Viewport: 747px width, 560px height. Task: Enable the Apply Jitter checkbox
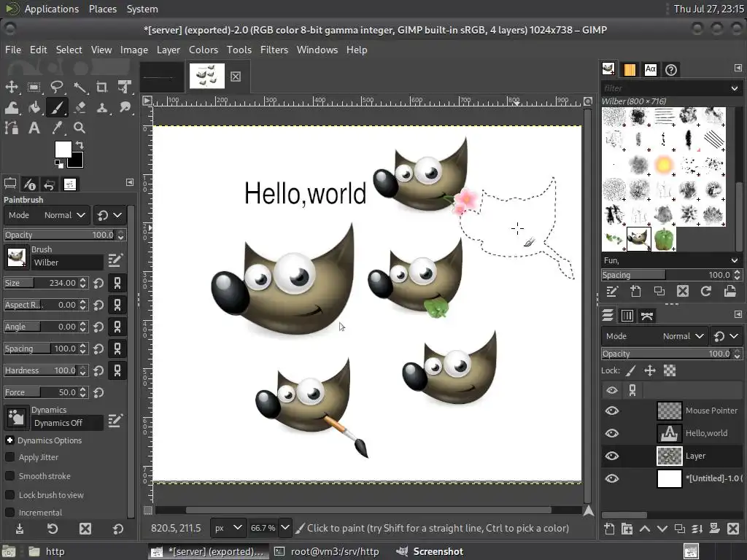(x=10, y=457)
